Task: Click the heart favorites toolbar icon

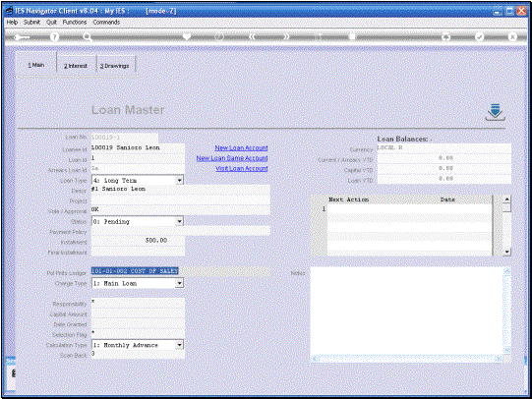Action: coord(187,36)
